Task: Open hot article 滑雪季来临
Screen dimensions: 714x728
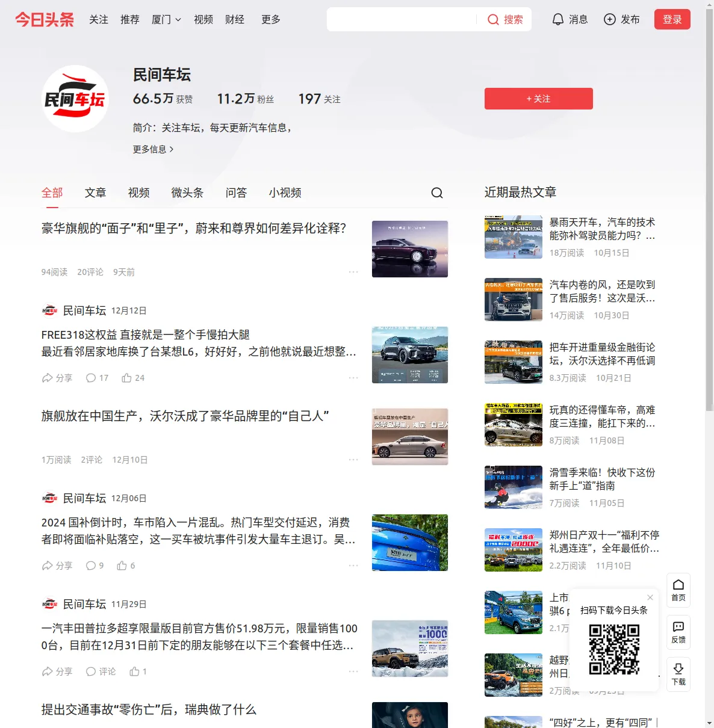Action: tap(603, 480)
